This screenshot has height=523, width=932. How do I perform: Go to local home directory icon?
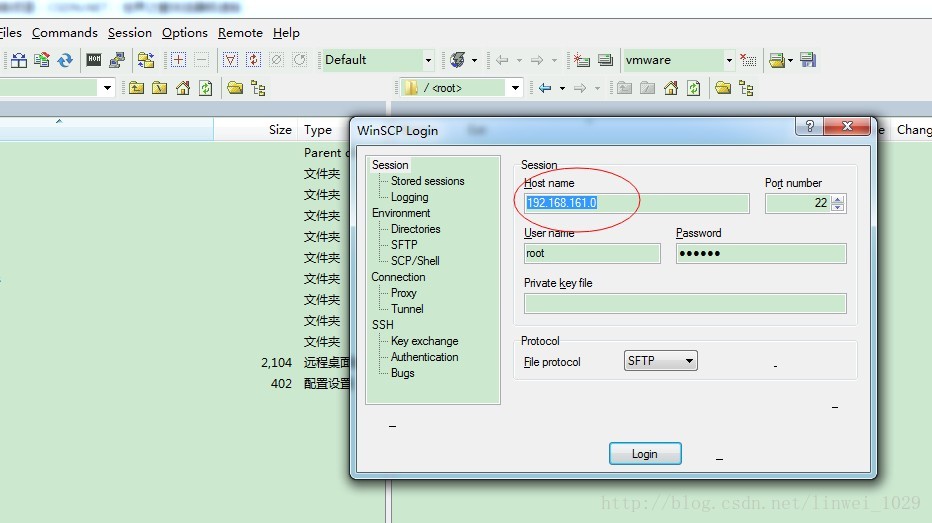183,88
